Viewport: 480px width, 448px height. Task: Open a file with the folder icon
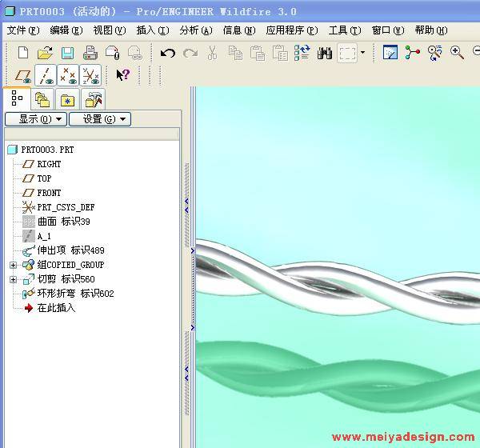[45, 53]
